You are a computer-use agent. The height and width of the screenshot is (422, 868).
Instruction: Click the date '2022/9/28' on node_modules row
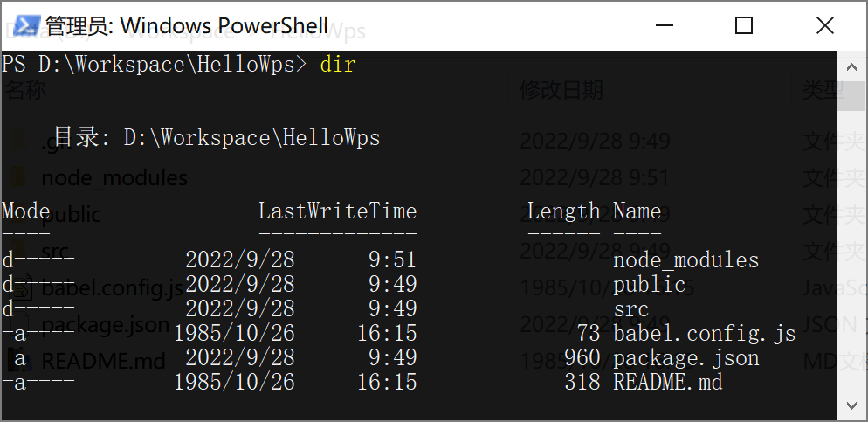pos(240,260)
